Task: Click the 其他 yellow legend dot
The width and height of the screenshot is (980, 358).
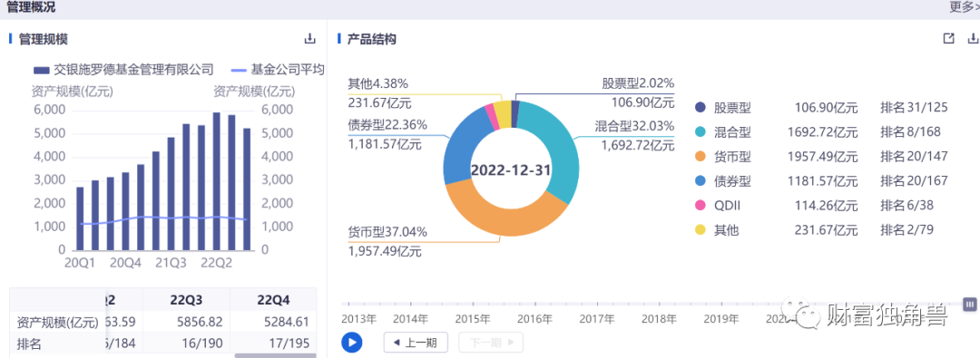Action: 700,230
